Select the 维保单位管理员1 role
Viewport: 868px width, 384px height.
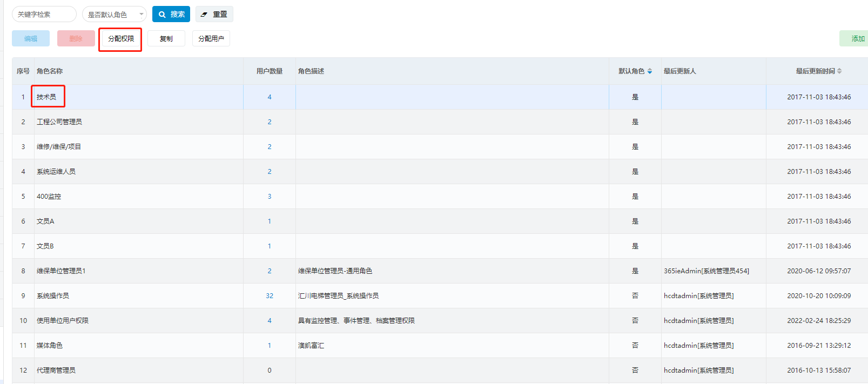[61, 271]
